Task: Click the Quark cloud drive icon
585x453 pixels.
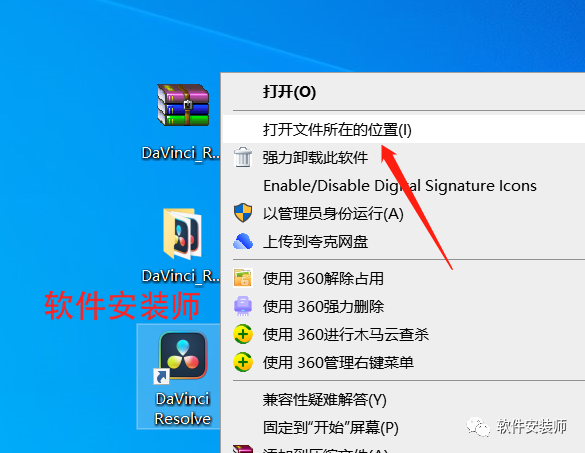Action: 243,241
